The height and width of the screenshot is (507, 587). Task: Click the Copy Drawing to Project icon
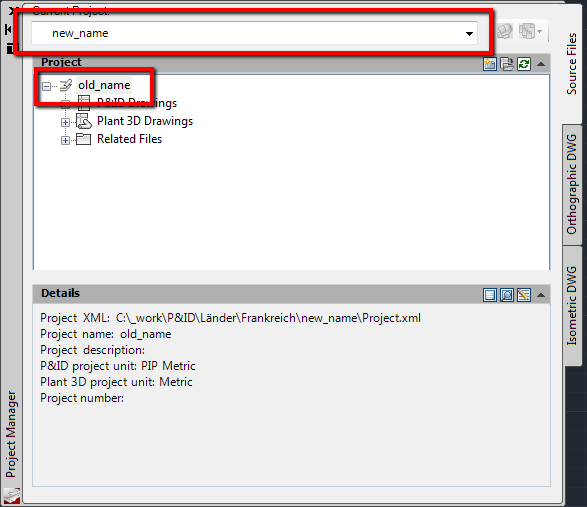(507, 64)
